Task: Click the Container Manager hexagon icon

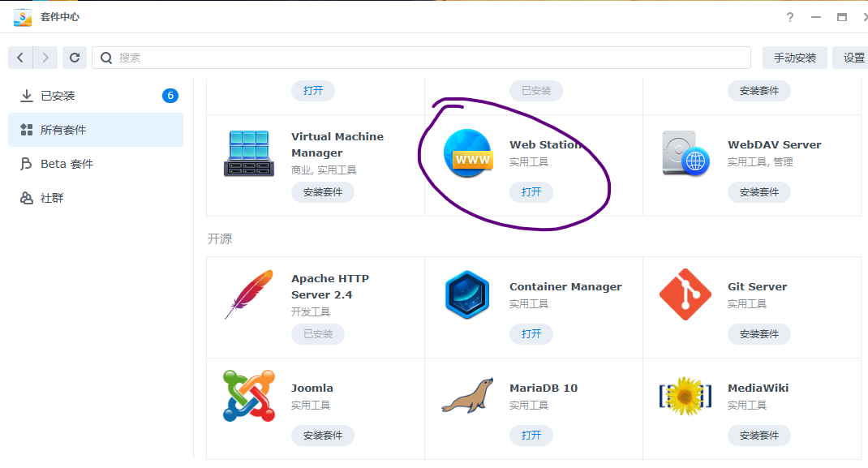Action: click(467, 295)
